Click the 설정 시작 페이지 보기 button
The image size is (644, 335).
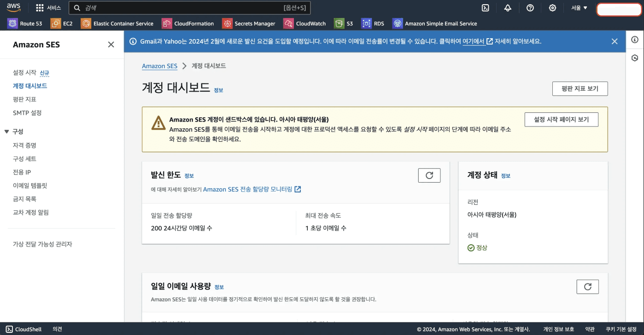click(561, 119)
